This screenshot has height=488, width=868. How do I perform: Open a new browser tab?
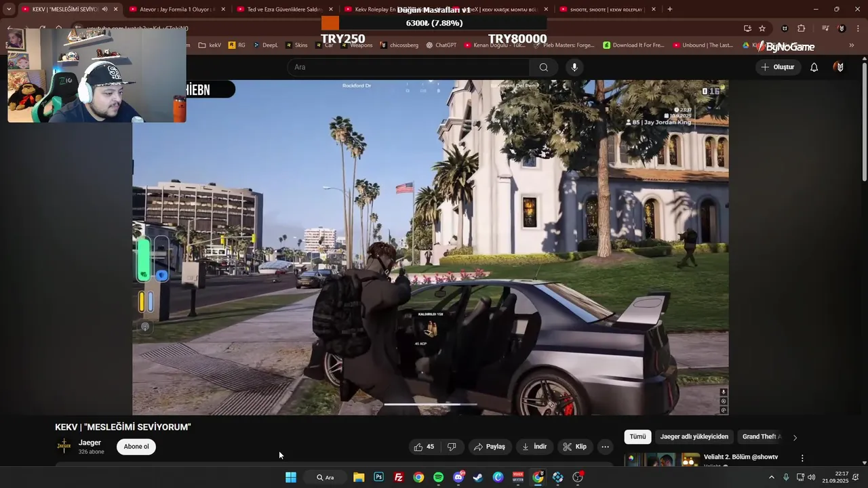669,9
